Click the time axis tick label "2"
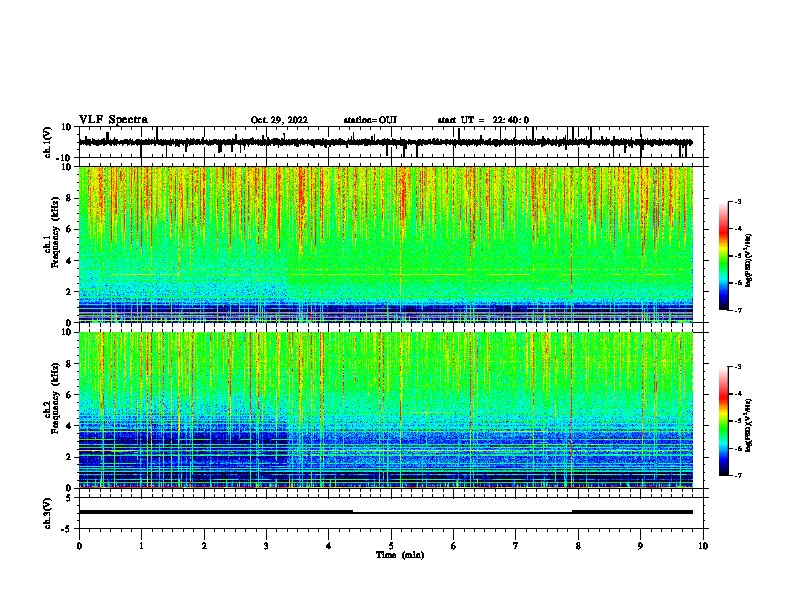792x612 pixels. pyautogui.click(x=204, y=546)
